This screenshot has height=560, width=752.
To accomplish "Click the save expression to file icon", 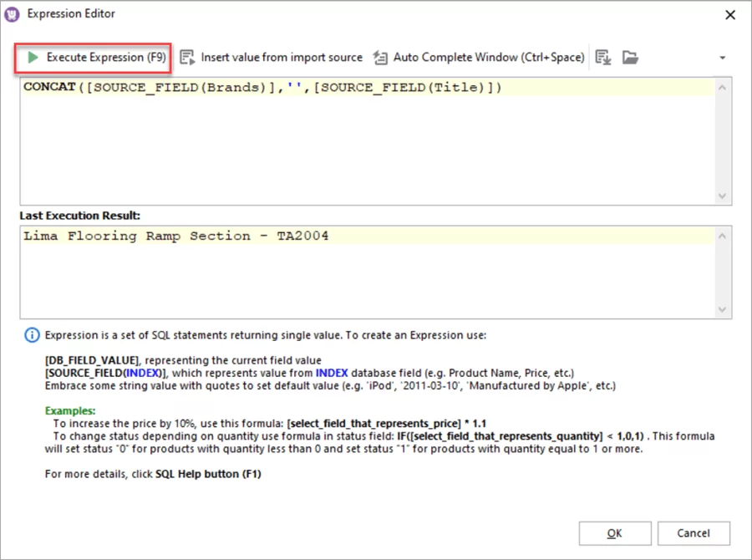I will [x=603, y=57].
